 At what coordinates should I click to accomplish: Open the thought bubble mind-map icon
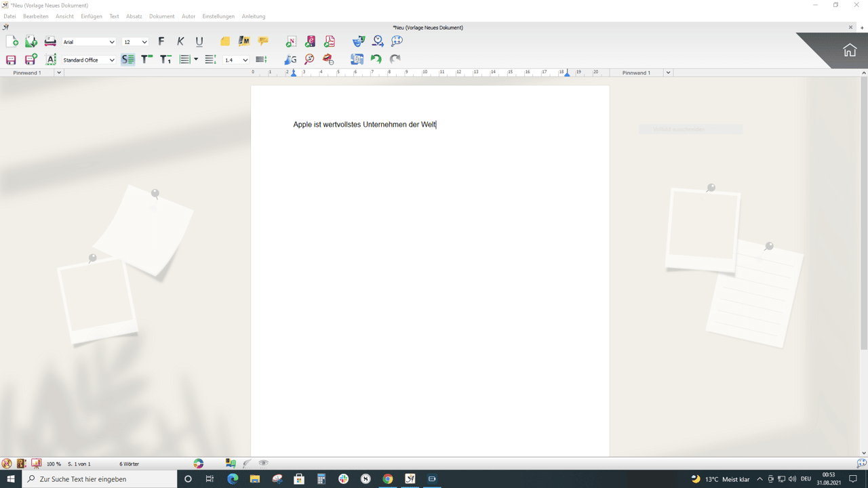click(397, 41)
